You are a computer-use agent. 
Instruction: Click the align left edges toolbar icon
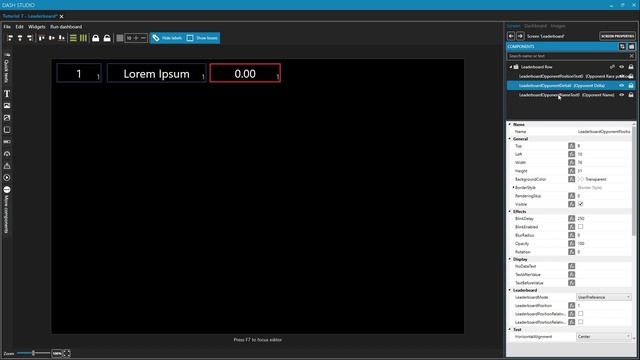(x=10, y=38)
